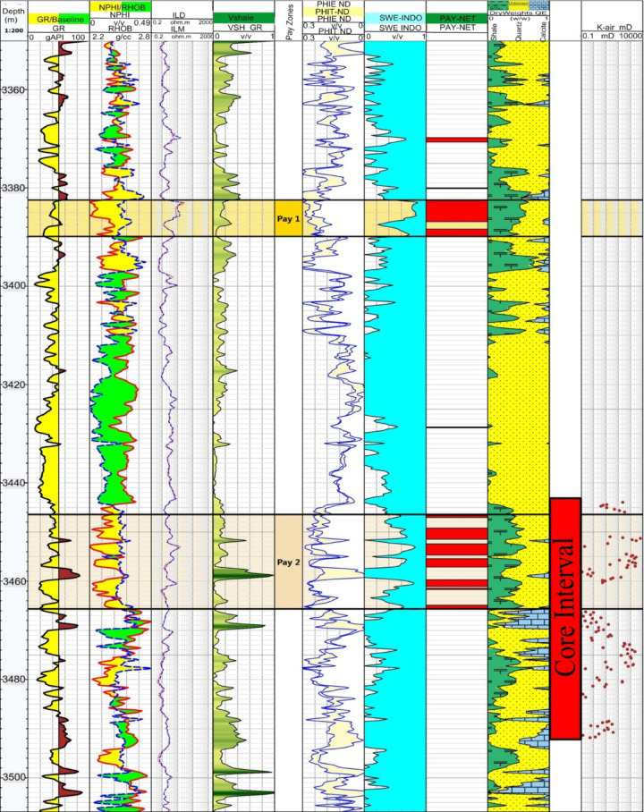Select the 0.49 NPHI scale maximum value
Viewport: 644px width, 812px height.
(141, 22)
